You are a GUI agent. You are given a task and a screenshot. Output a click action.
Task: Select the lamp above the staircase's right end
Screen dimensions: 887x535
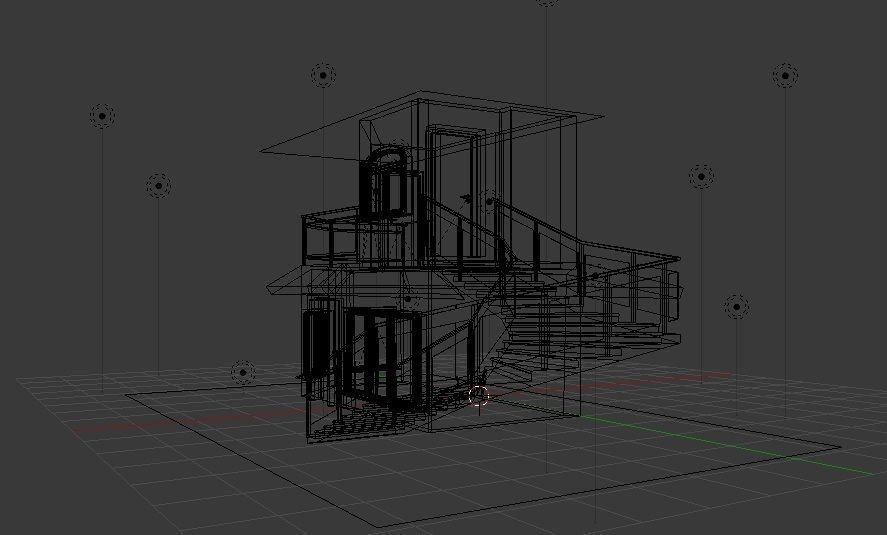pyautogui.click(x=701, y=176)
